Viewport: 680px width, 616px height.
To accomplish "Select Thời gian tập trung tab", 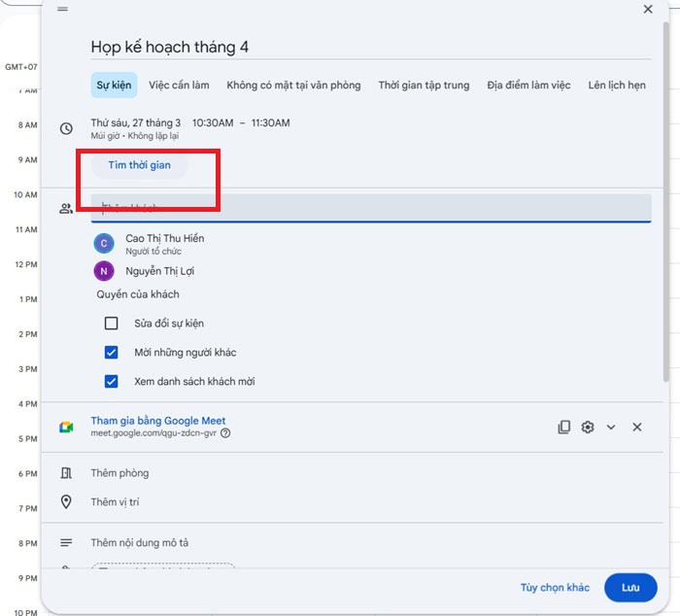I will 424,86.
